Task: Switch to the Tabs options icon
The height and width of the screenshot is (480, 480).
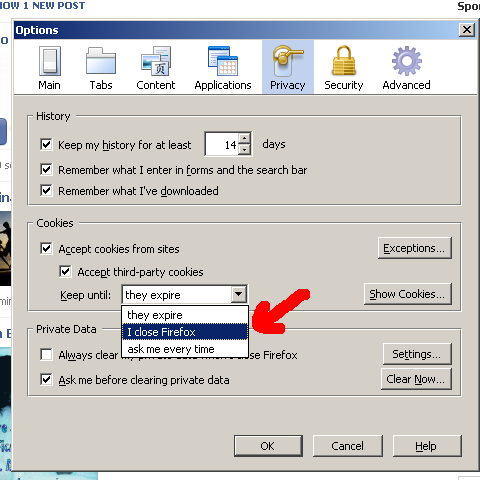Action: click(101, 61)
